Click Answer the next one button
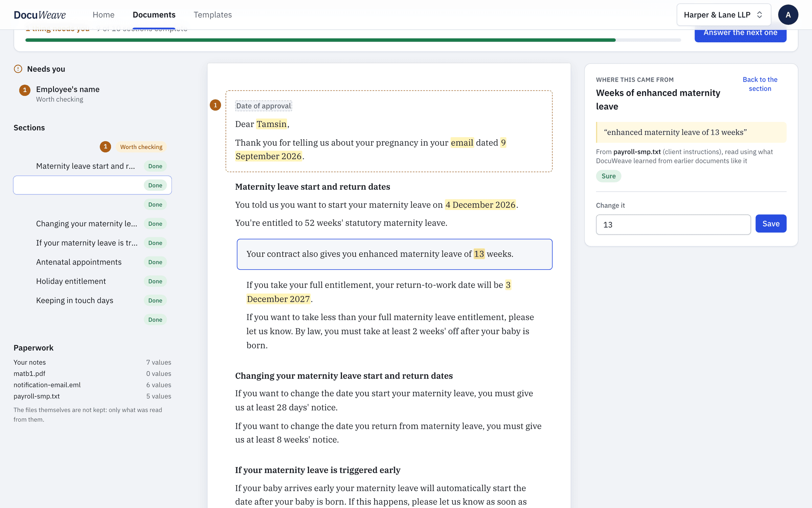The height and width of the screenshot is (508, 812). tap(740, 34)
